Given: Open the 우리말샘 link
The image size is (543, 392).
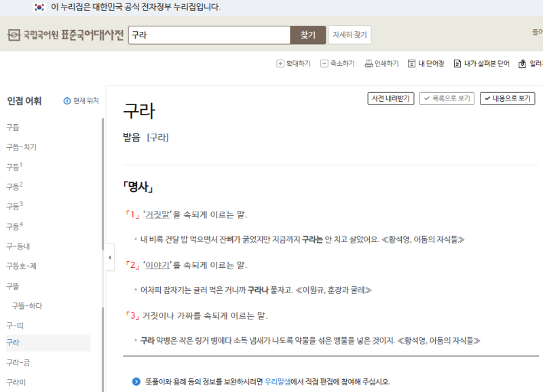Looking at the screenshot, I should 278,382.
